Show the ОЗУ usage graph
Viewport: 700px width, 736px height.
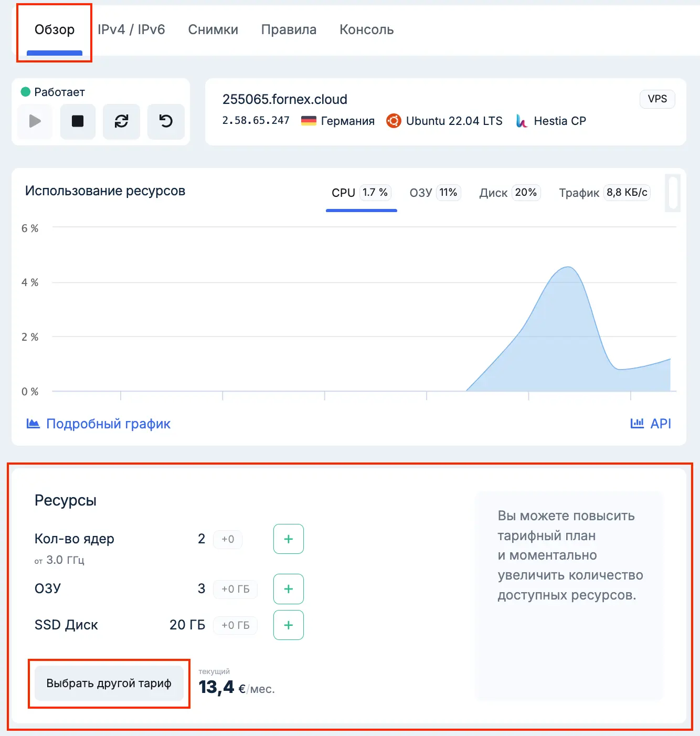pos(435,193)
